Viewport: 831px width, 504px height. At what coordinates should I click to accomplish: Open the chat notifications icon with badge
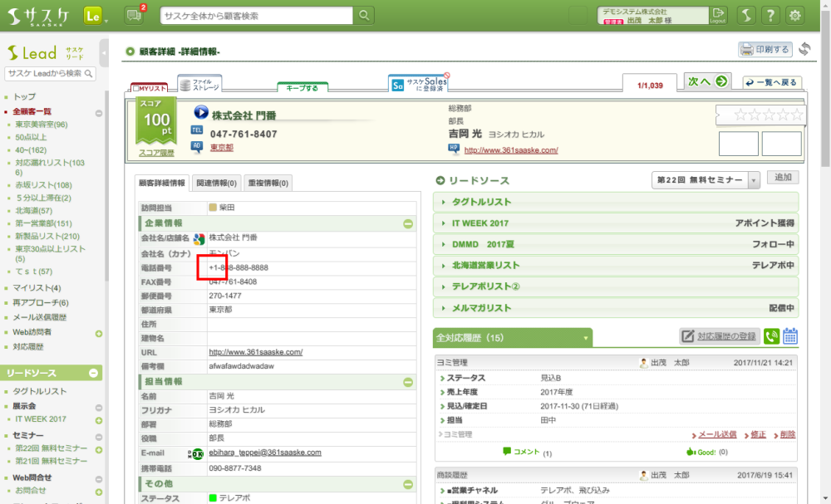click(x=135, y=15)
